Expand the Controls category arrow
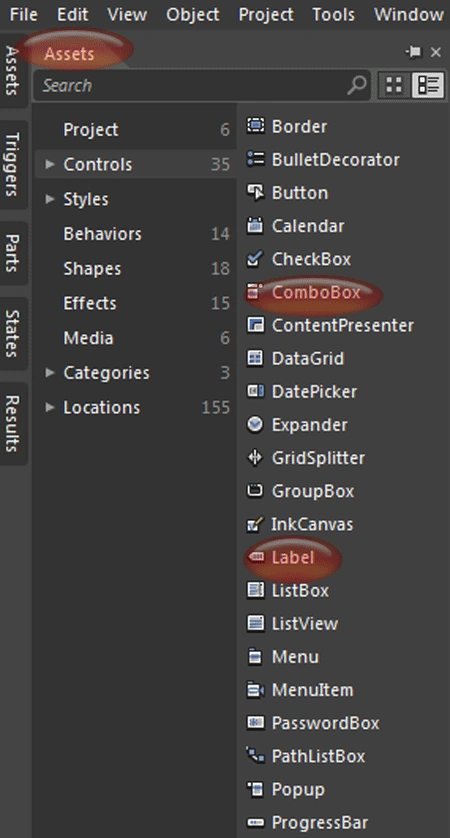 (50, 164)
